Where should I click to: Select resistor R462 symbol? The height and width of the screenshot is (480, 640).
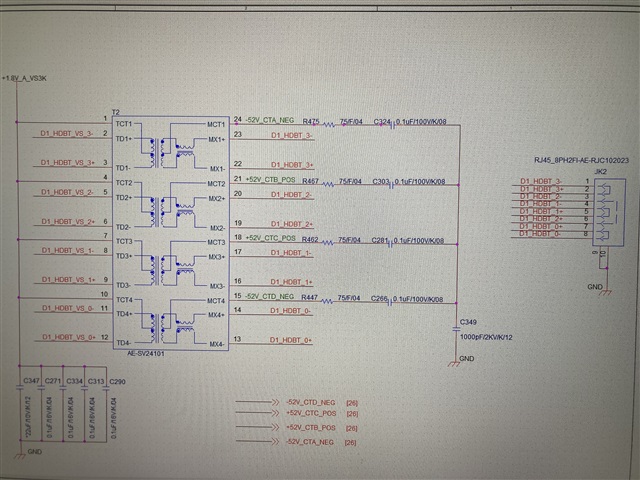pyautogui.click(x=328, y=243)
